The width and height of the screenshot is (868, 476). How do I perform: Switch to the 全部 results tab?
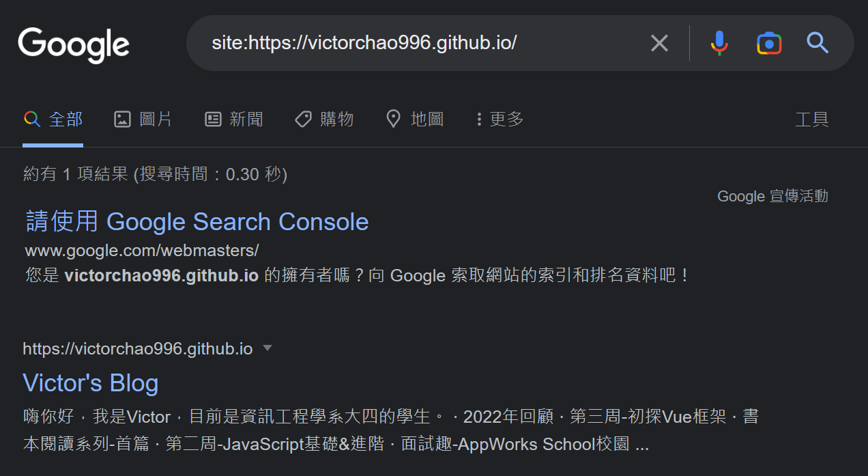[x=53, y=118]
